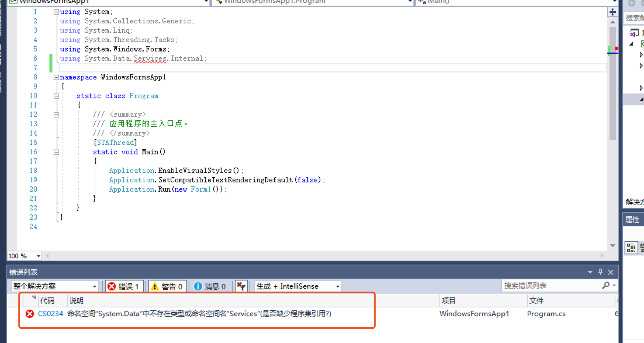Collapse the using directives block at line 1
The height and width of the screenshot is (343, 644).
pos(56,12)
